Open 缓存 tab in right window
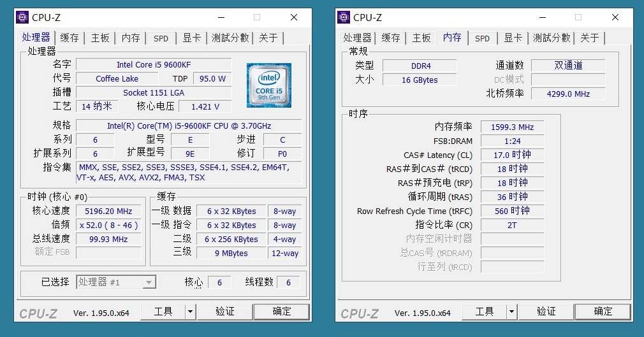This screenshot has height=337, width=644. (391, 38)
